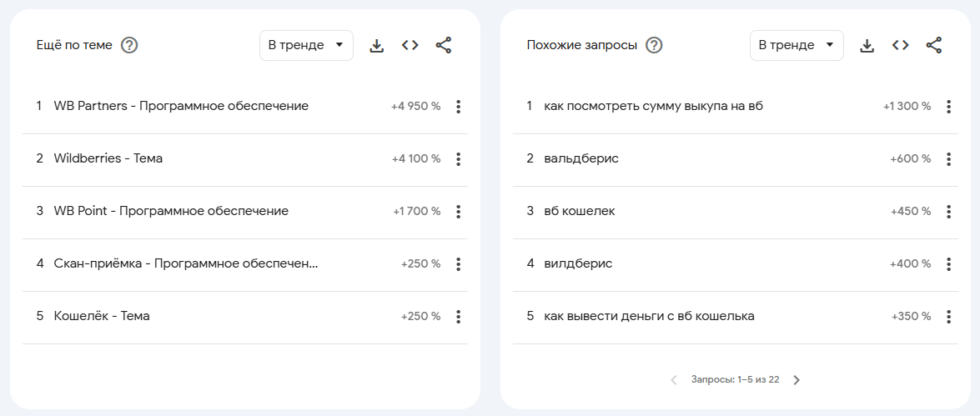980x416 pixels.
Task: Open options for 'как вывести деньги' row
Action: pyautogui.click(x=949, y=317)
